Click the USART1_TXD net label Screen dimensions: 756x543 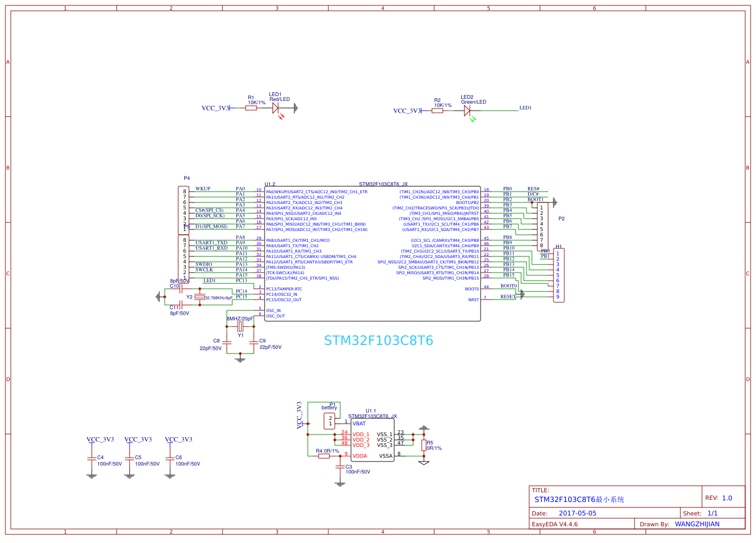click(212, 243)
